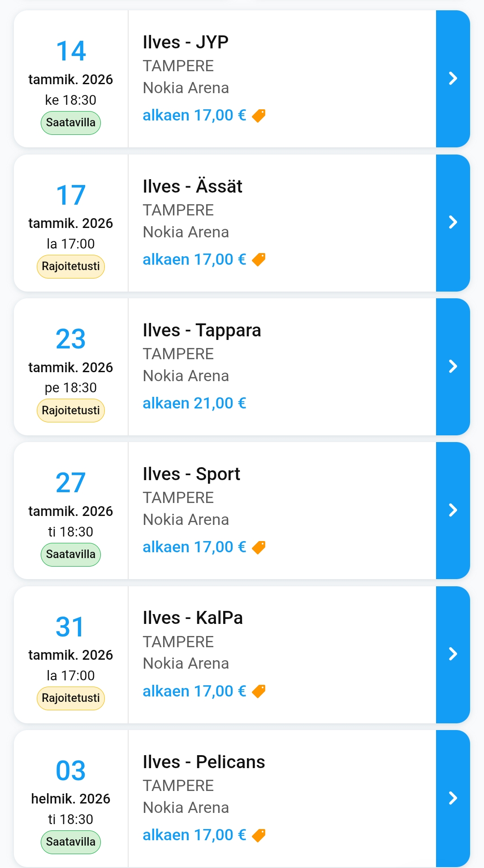Image resolution: width=484 pixels, height=868 pixels.
Task: Open Ilves - Pelicans event chevron arrow
Action: tap(453, 798)
